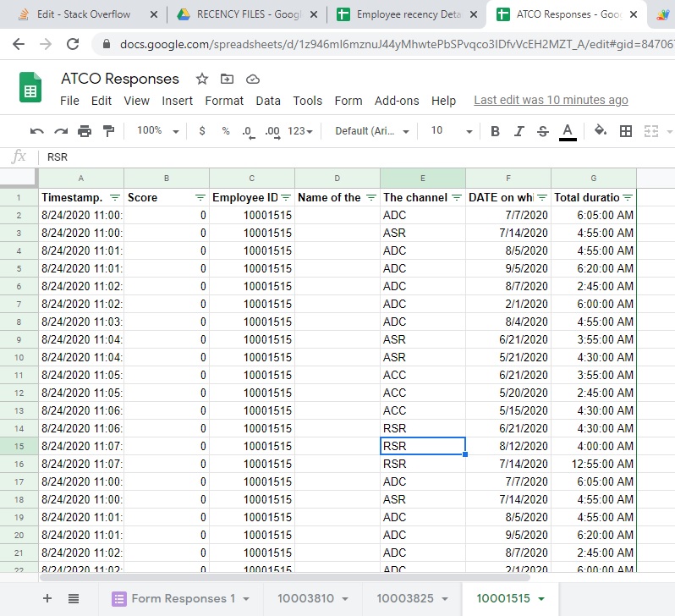675x616 pixels.
Task: Print the spreadsheet using printer icon
Action: click(x=85, y=131)
